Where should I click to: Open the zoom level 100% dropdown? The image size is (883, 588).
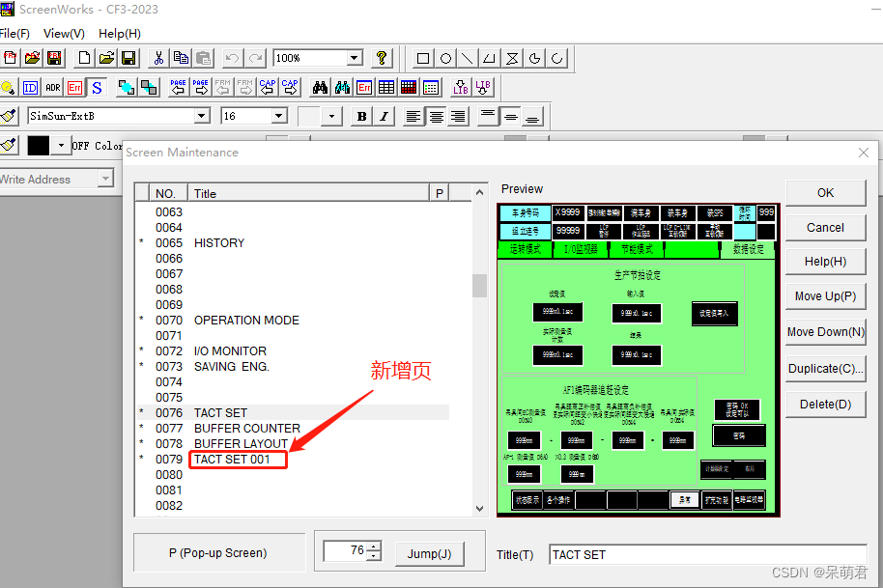point(354,57)
